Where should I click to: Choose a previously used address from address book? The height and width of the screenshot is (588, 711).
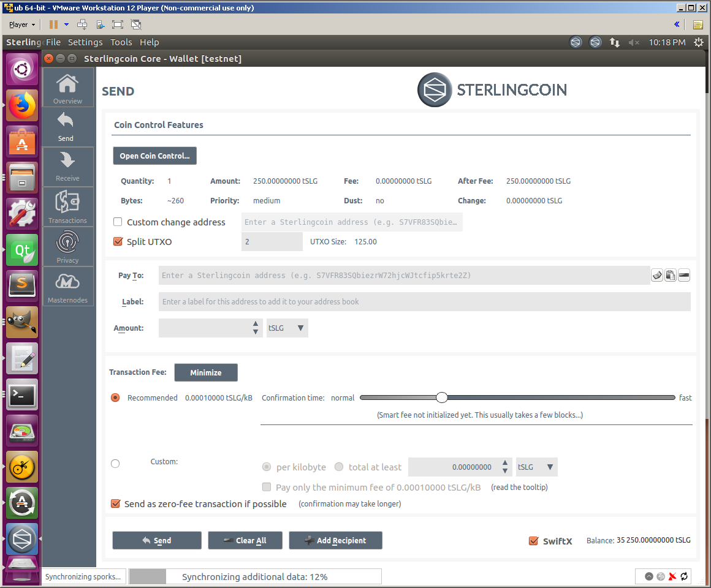point(657,275)
